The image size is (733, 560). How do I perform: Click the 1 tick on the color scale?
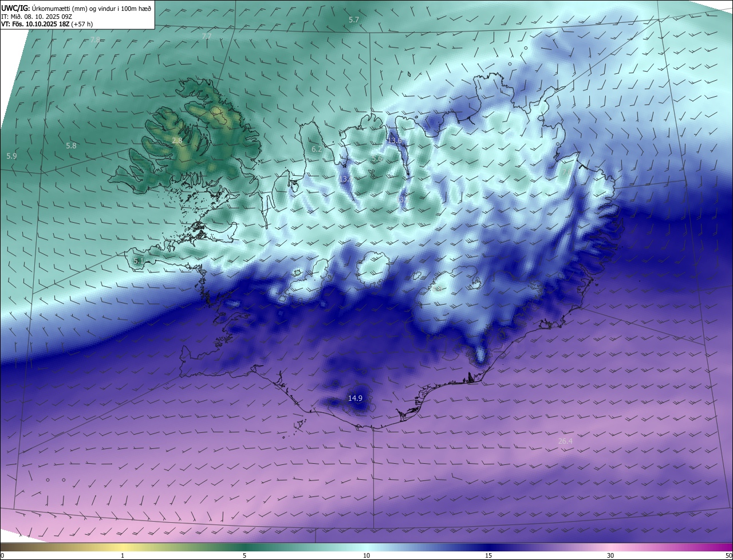123,555
